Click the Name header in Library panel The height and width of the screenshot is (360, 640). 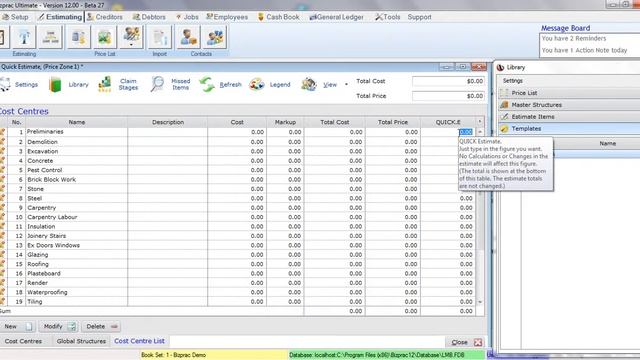pos(607,143)
